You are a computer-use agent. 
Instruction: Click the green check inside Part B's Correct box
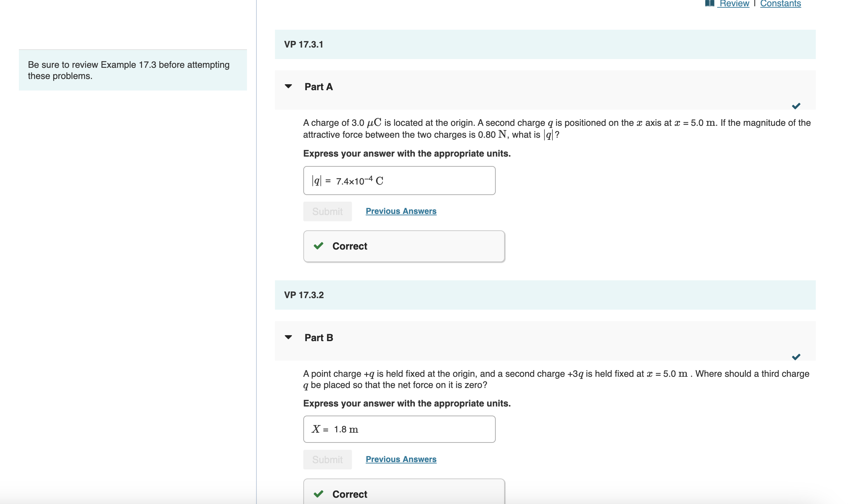pyautogui.click(x=318, y=494)
